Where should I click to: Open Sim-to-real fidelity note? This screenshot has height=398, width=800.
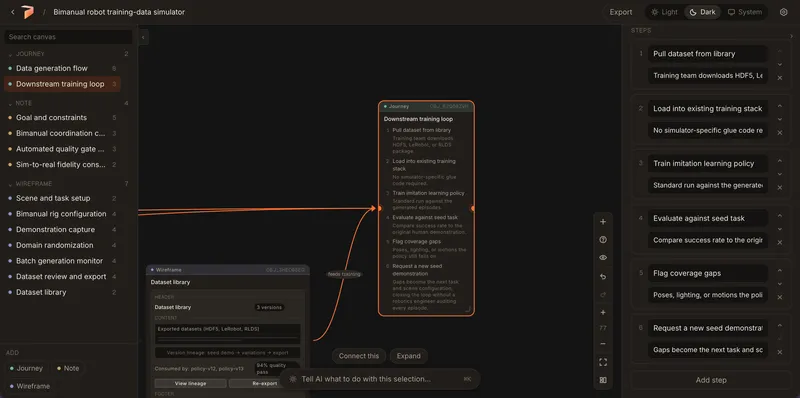pos(63,165)
